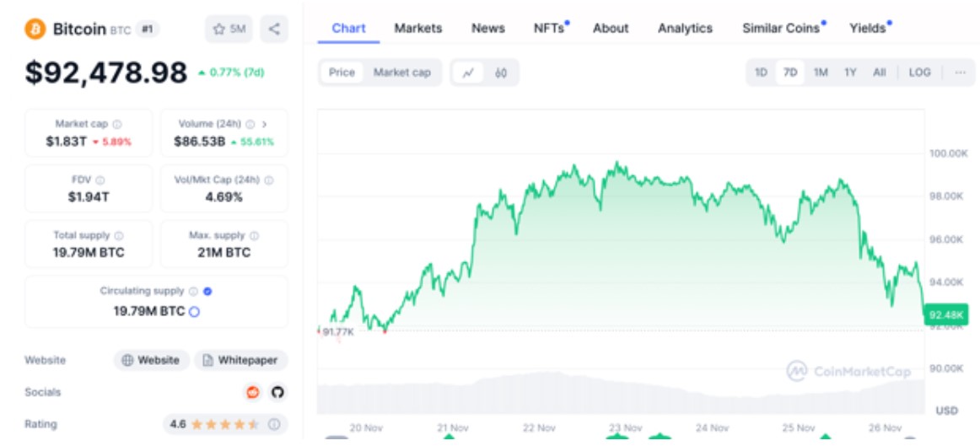Add Bitcoin to watchlist via star button
This screenshot has width=980, height=446.
pos(229,30)
